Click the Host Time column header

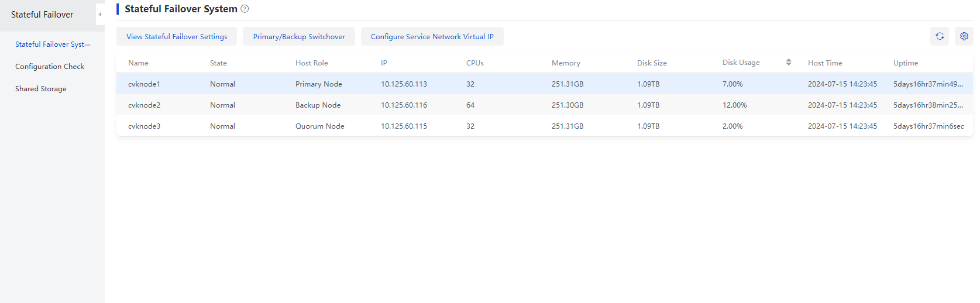pyautogui.click(x=825, y=63)
